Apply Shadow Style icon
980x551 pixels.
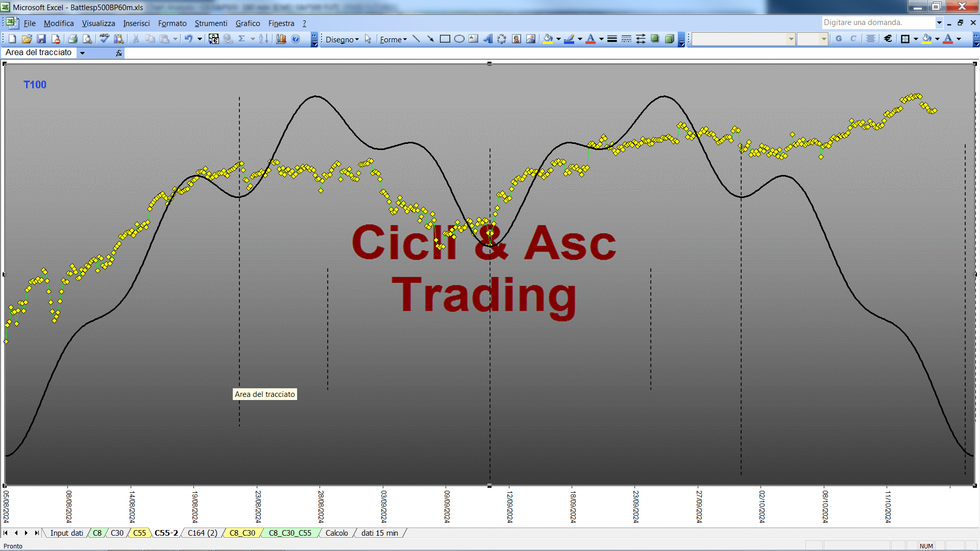655,39
